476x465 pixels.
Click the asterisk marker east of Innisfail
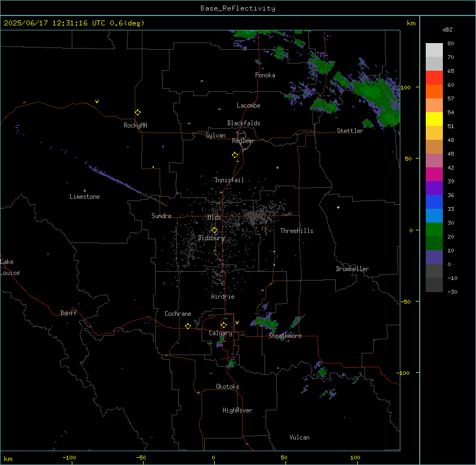tap(277, 167)
